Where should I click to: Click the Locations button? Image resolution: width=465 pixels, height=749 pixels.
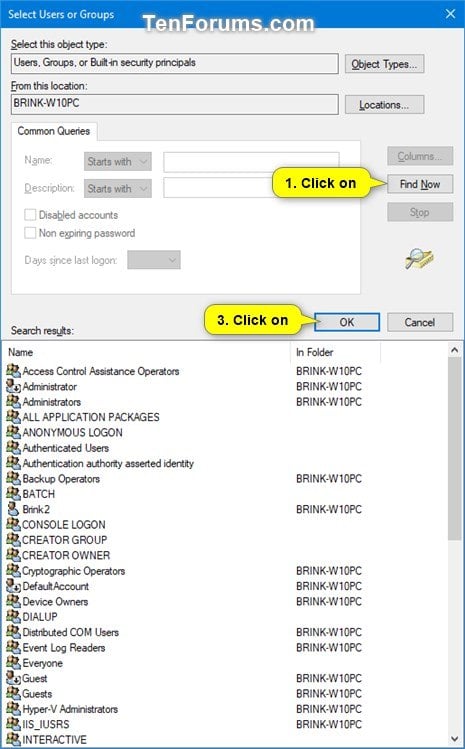tap(384, 105)
